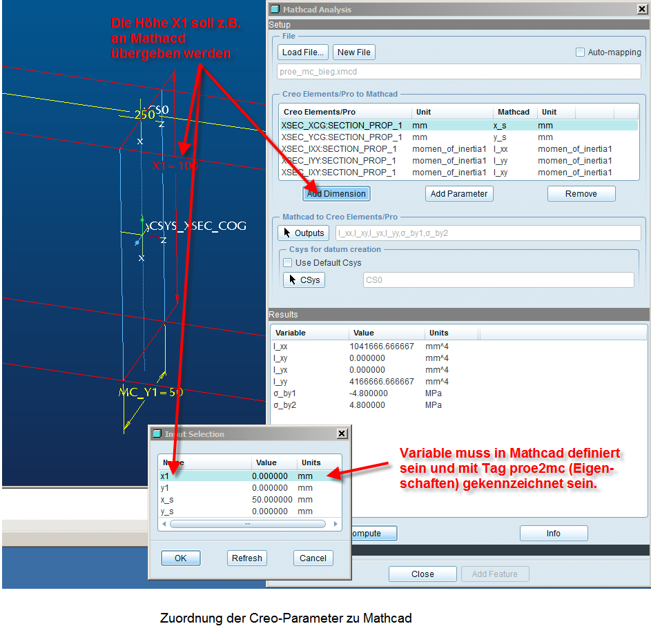Select the σ_by2 result row
The height and width of the screenshot is (644, 651).
tap(459, 404)
